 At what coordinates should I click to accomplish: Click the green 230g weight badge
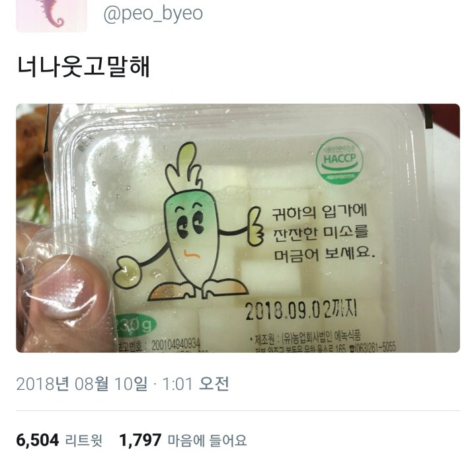(136, 325)
